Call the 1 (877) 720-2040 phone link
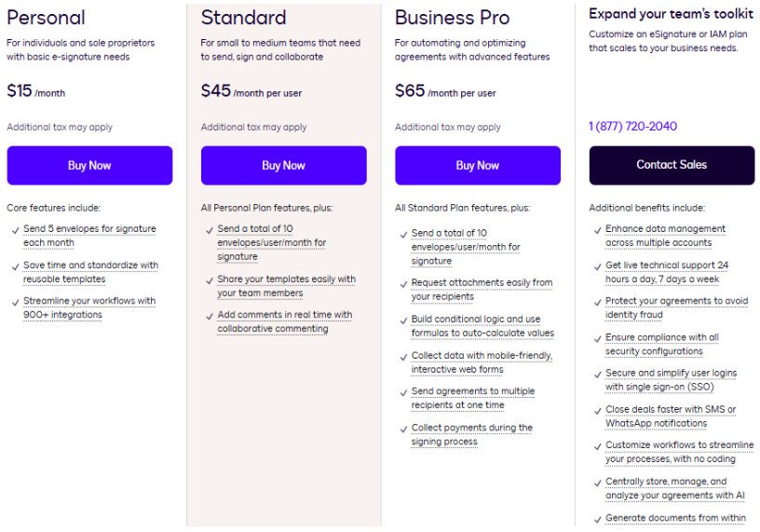The image size is (760, 532). tap(632, 127)
